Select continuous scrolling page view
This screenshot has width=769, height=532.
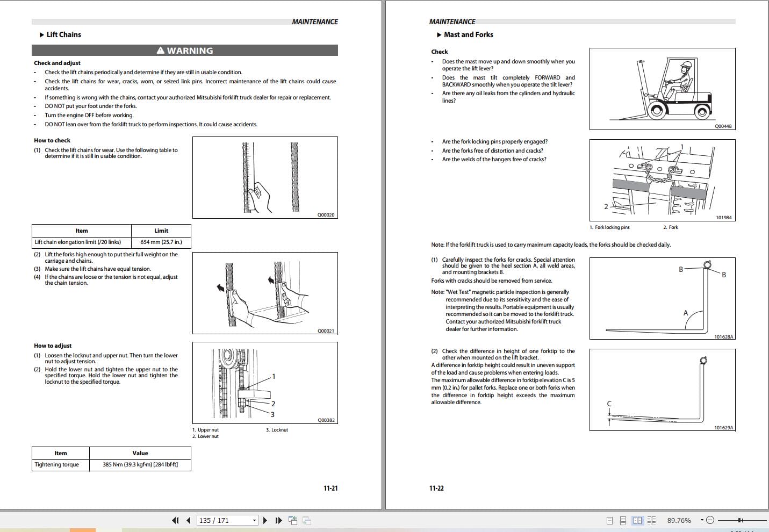pos(623,520)
